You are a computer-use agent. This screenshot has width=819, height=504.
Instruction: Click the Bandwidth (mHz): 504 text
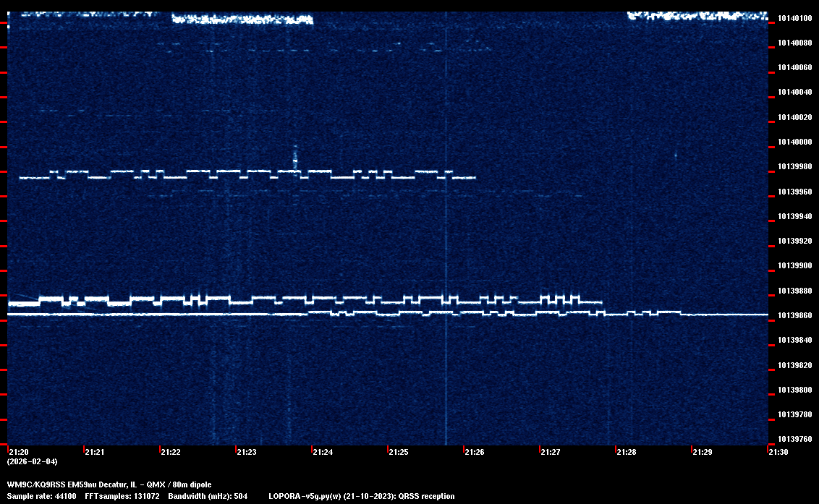pos(208,496)
